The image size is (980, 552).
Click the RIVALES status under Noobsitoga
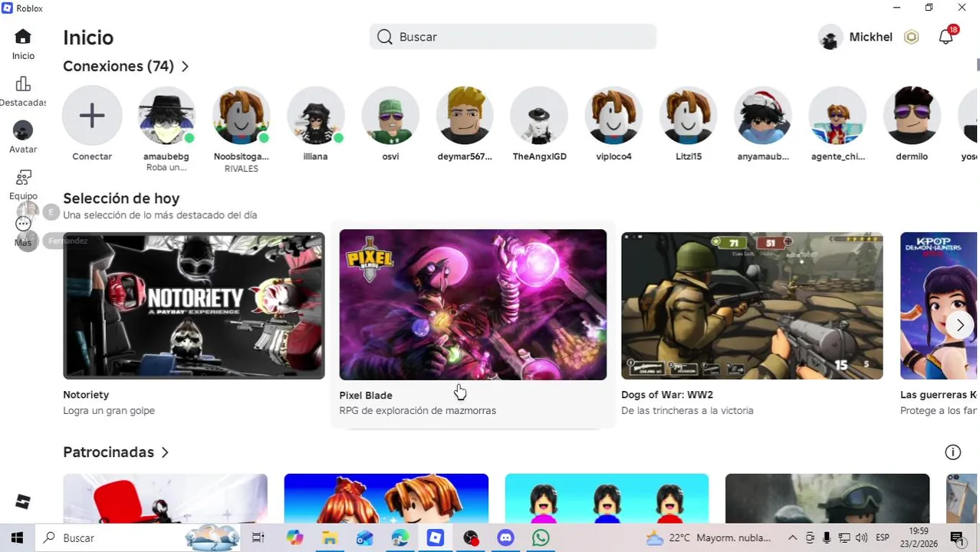point(242,169)
